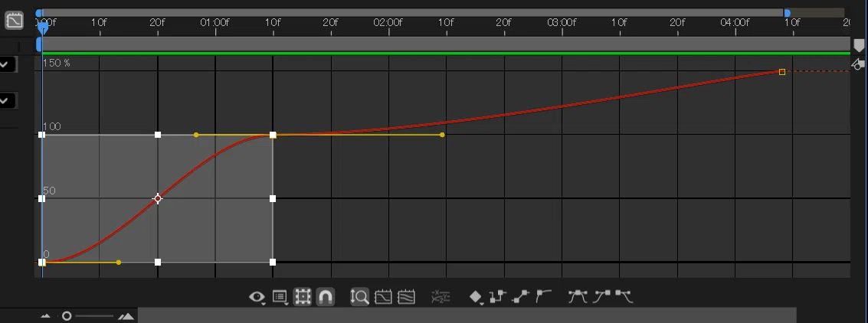Click the work area start handle
This screenshot has height=323, width=868.
tap(39, 44)
